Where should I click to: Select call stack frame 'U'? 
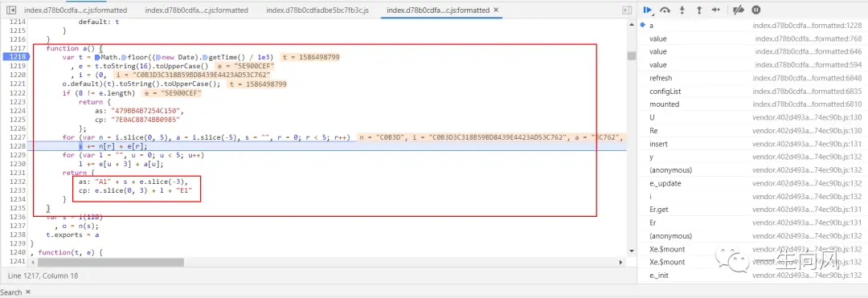[x=753, y=117]
